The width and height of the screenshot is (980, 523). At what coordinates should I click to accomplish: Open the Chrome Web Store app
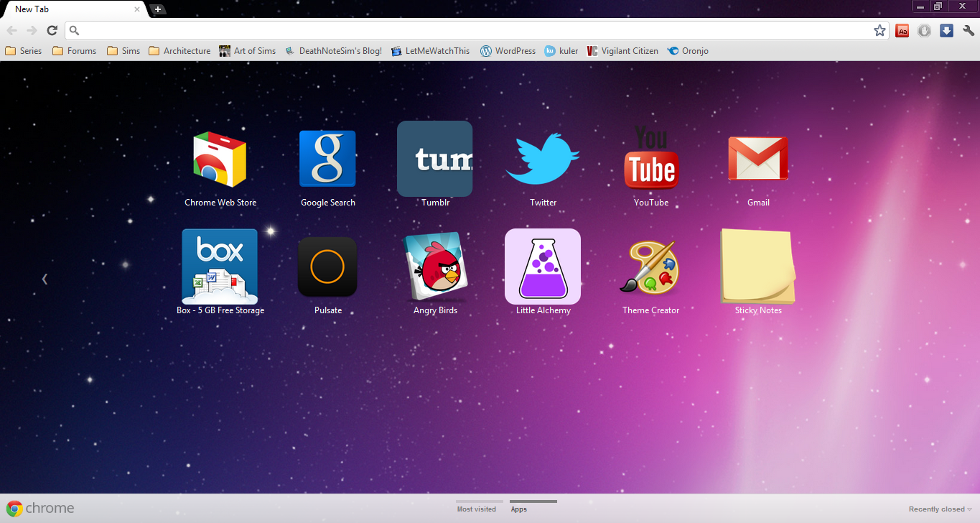tap(220, 160)
